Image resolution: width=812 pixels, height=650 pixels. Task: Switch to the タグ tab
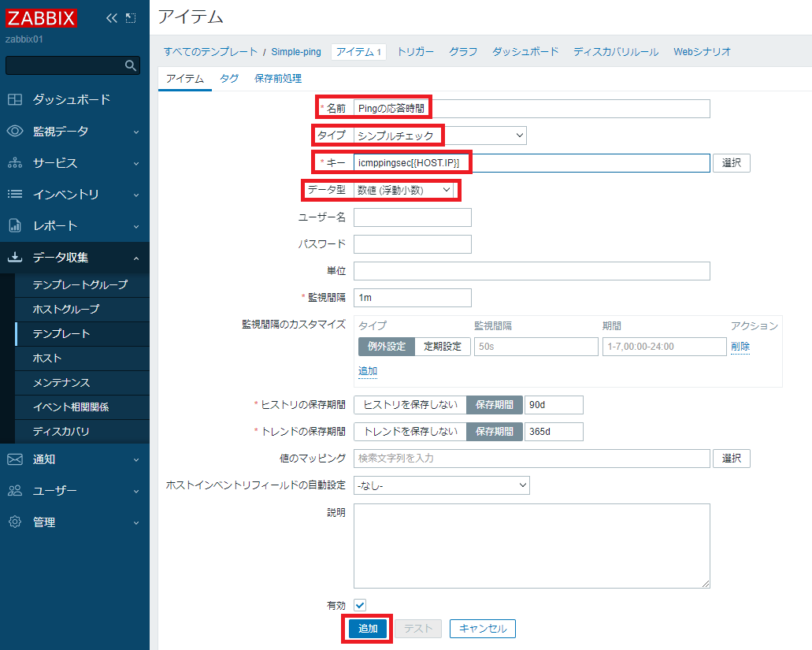(228, 78)
